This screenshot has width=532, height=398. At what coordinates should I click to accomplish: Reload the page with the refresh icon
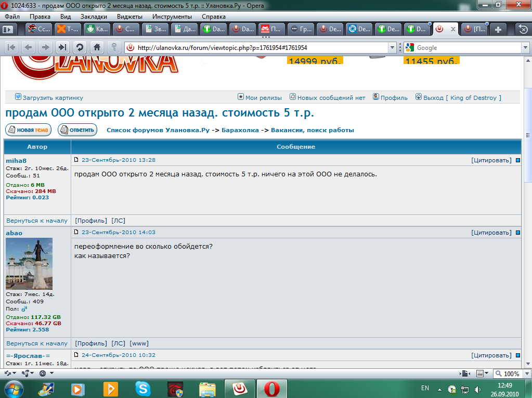[80, 47]
